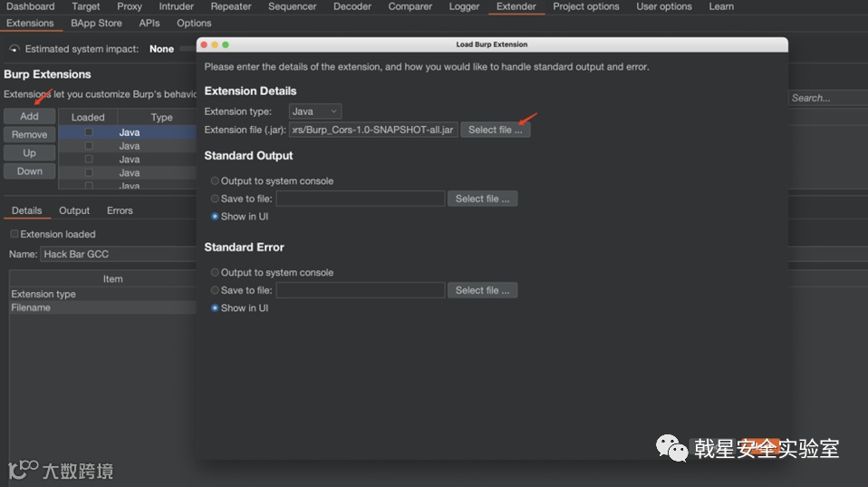Viewport: 868px width, 487px height.
Task: Click the Standard Output file path field
Action: tap(361, 199)
